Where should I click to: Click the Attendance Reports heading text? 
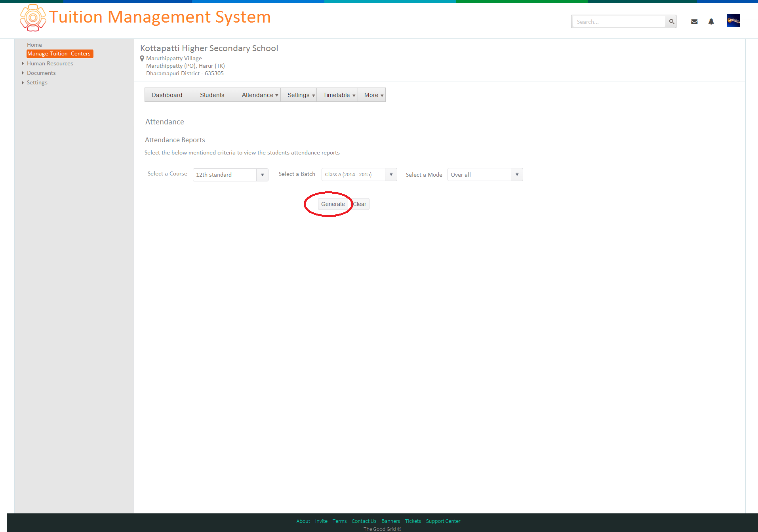175,140
